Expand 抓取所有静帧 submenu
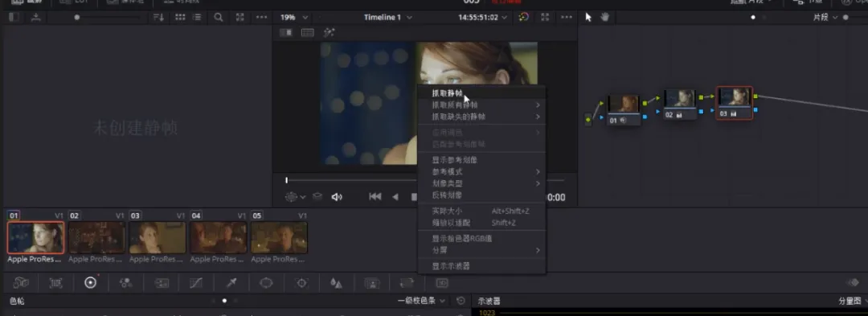The image size is (868, 316). [x=481, y=105]
